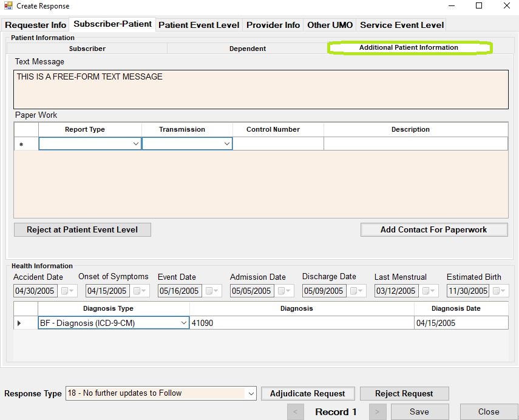
Task: Open the Response Type dropdown
Action: click(x=251, y=393)
